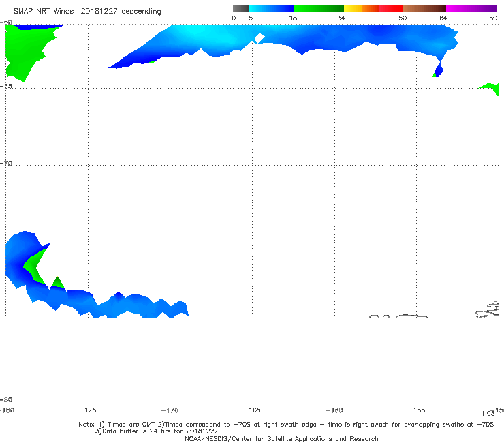Click the 'SMAP NRT Winds' title text

[x=44, y=11]
